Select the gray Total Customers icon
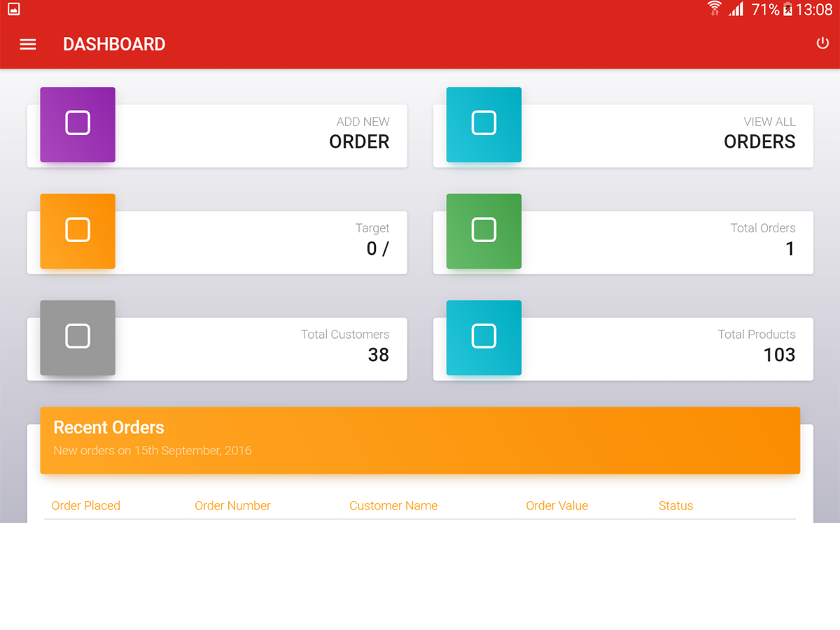The height and width of the screenshot is (630, 840). point(78,337)
